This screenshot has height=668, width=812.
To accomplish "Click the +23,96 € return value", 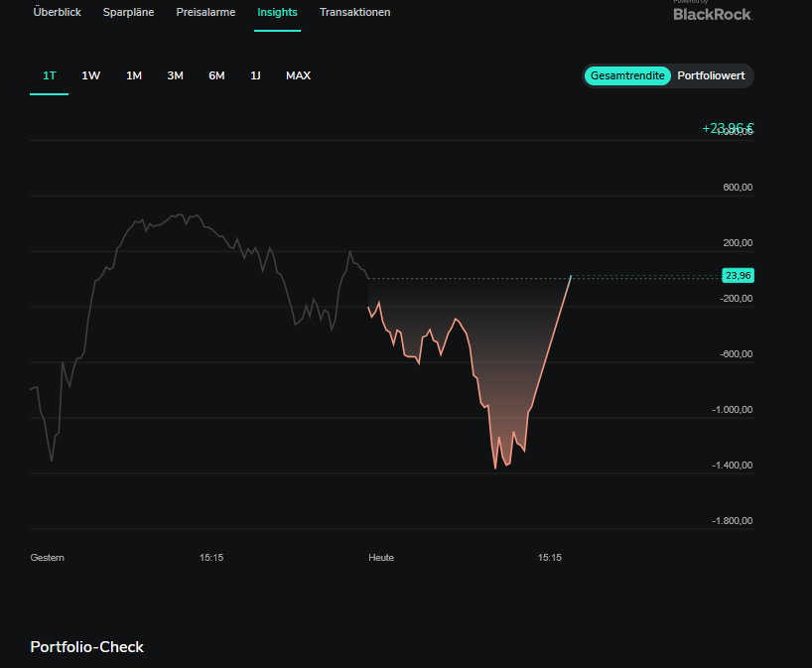I will coord(728,128).
